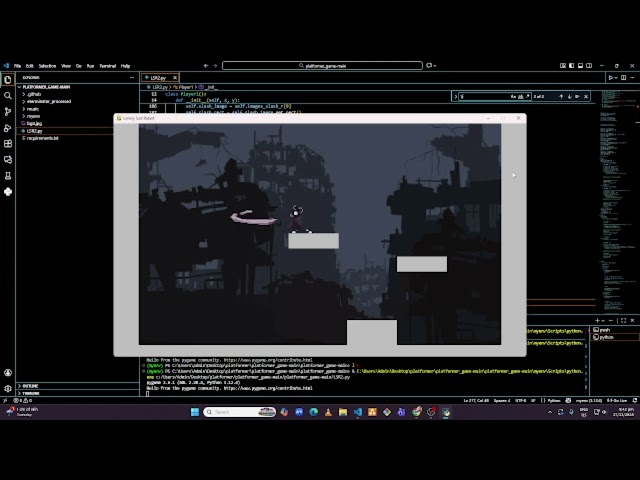Click the new terminal plus icon
640x480 pixels.
tap(597, 321)
